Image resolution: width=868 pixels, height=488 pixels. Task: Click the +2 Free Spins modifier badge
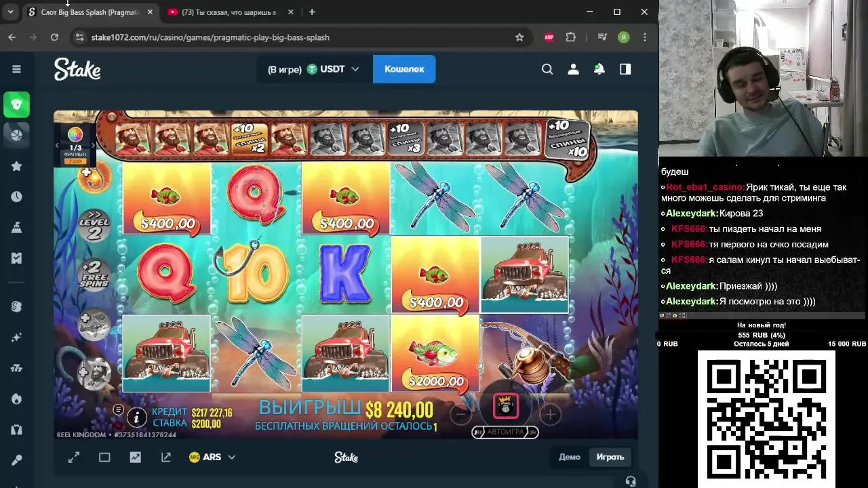click(94, 273)
